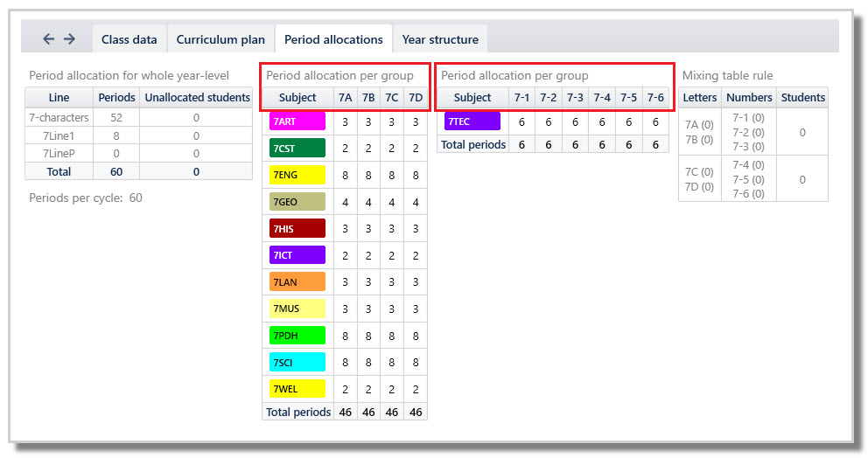Click the green 7CST subject label
868x458 pixels.
coord(297,149)
